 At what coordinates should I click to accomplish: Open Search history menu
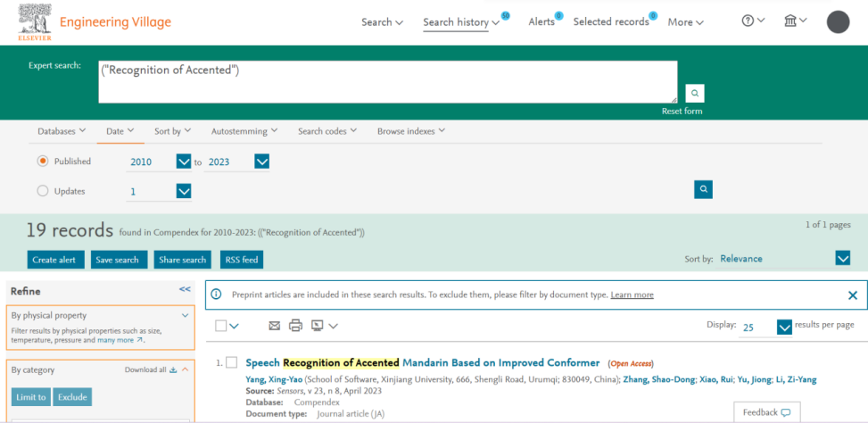(461, 22)
